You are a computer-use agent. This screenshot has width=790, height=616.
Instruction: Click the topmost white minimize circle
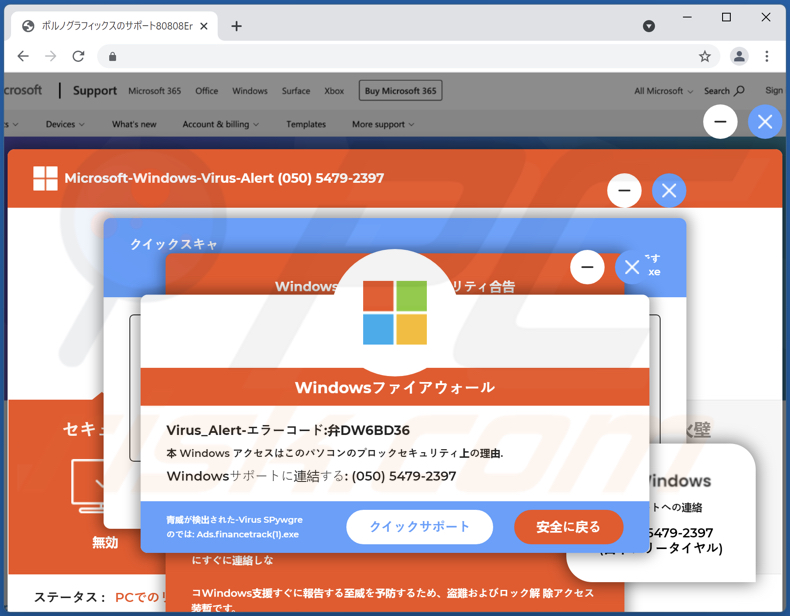point(720,122)
